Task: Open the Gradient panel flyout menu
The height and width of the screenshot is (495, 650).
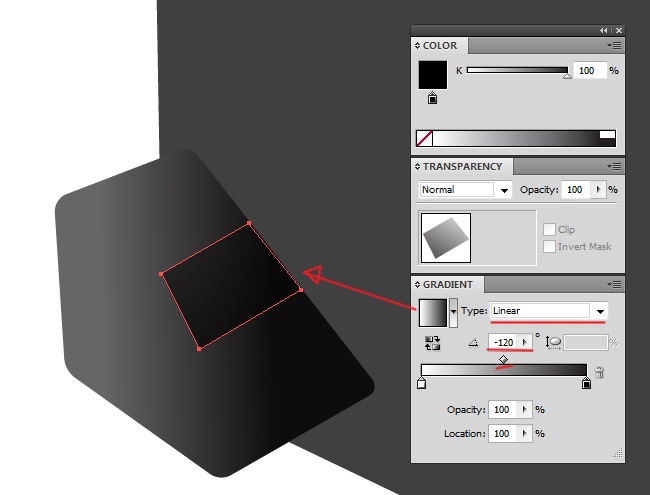Action: coord(614,284)
